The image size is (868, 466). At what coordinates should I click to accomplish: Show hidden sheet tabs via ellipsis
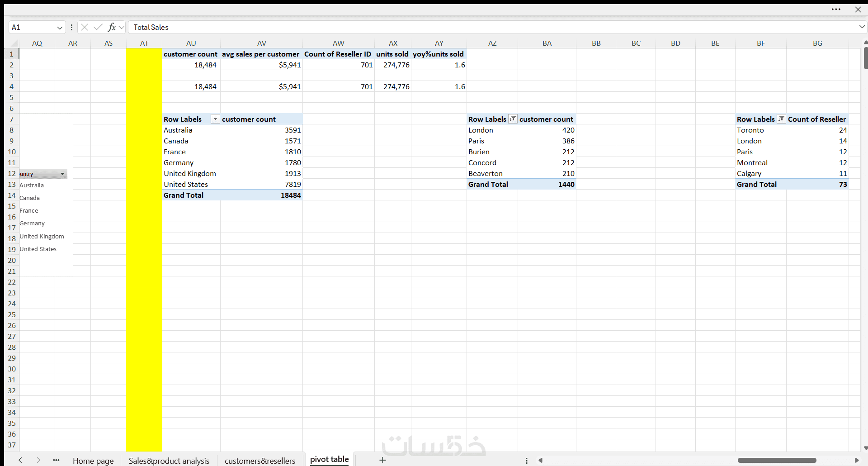[56, 460]
